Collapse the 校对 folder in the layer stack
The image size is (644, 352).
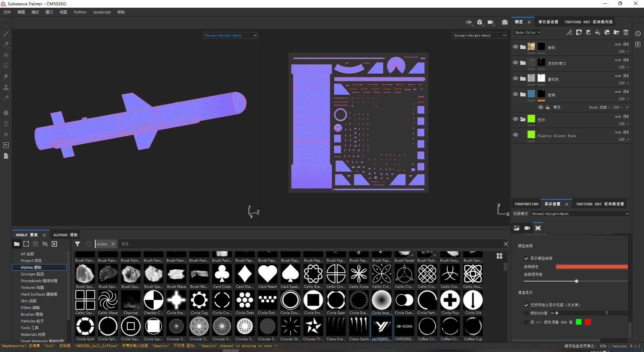tap(523, 119)
